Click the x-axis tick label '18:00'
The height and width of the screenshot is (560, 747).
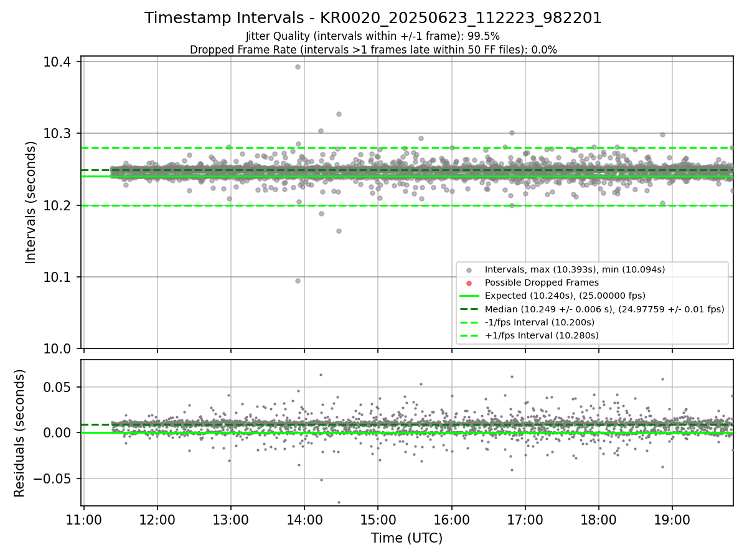point(599,518)
